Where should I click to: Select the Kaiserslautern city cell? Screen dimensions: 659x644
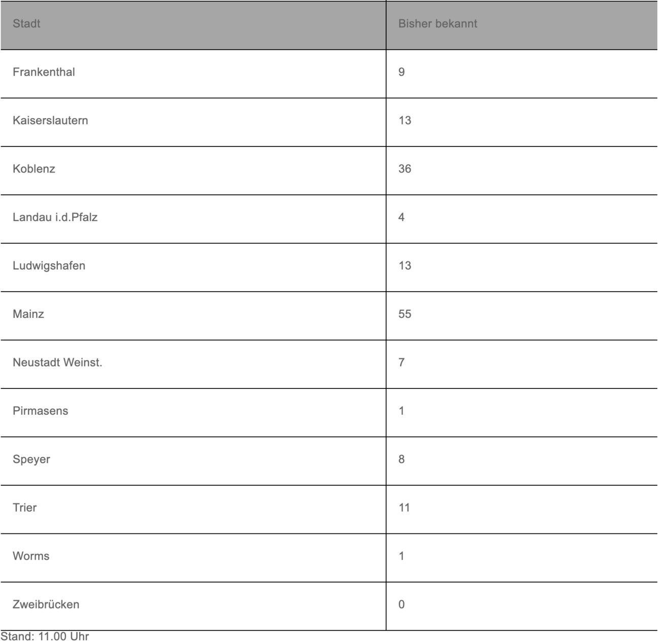tap(50, 121)
